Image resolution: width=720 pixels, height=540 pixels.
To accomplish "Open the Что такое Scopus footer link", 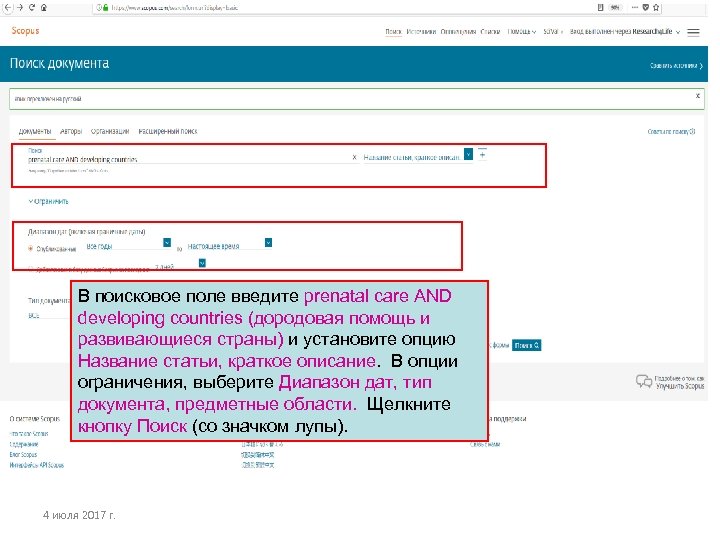I will 28,433.
